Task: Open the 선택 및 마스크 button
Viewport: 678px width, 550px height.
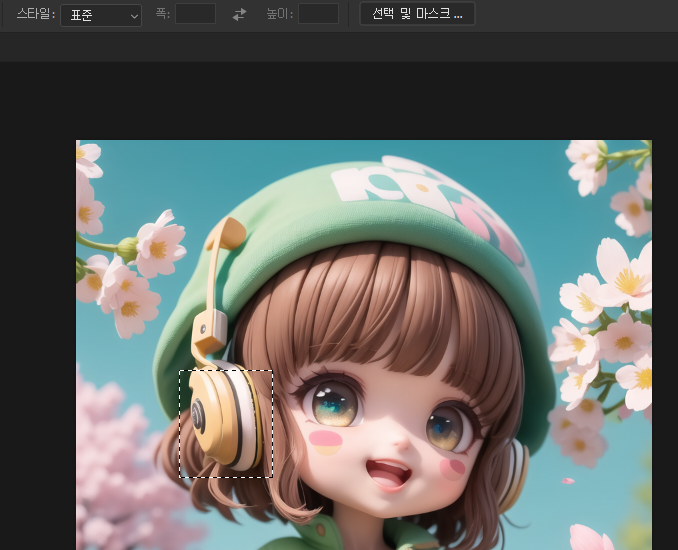Action: click(417, 13)
